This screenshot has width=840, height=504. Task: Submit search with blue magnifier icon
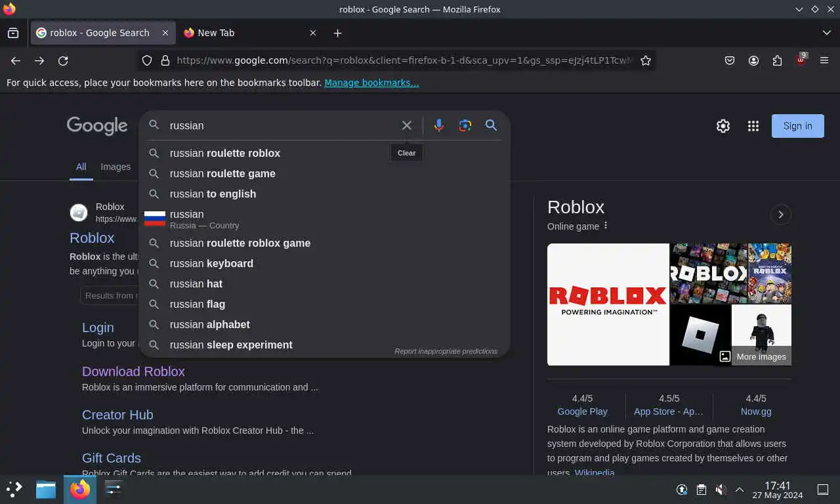tap(491, 125)
